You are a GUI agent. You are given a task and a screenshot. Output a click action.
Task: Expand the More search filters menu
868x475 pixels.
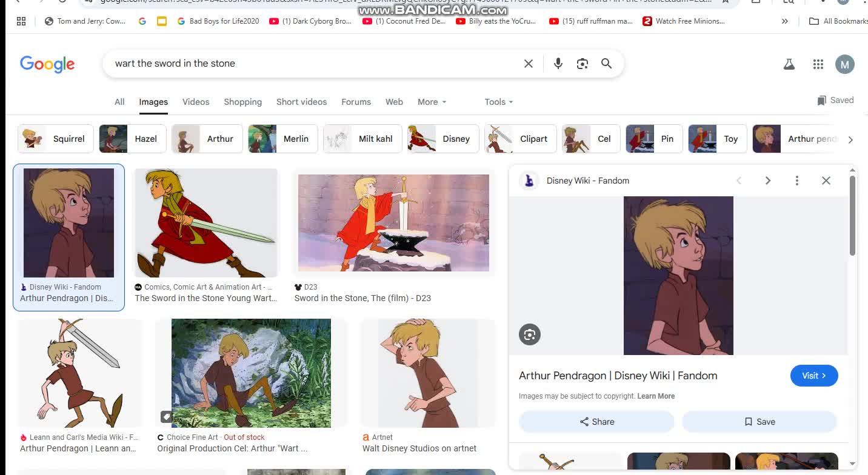pyautogui.click(x=432, y=102)
